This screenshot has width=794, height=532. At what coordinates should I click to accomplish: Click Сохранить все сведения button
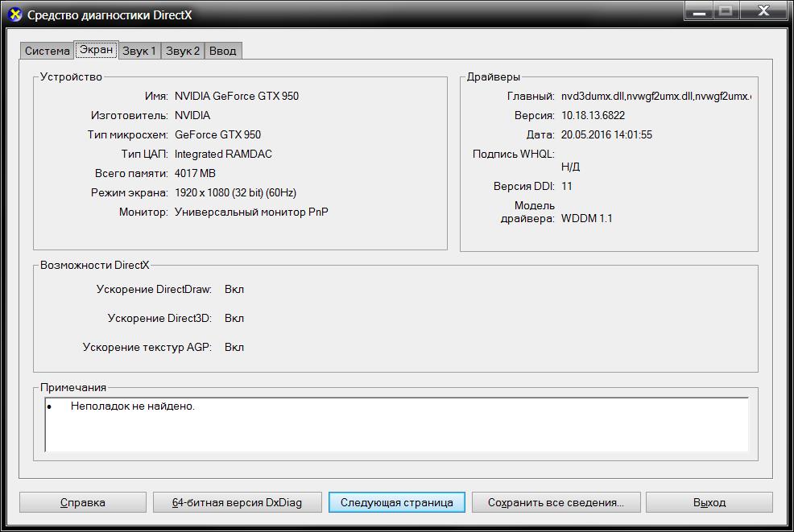coord(556,502)
